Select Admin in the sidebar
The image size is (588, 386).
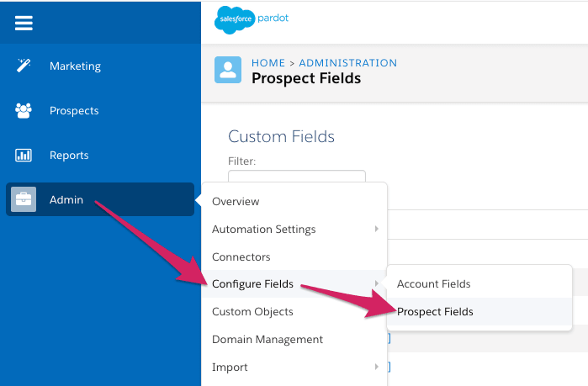coord(100,199)
